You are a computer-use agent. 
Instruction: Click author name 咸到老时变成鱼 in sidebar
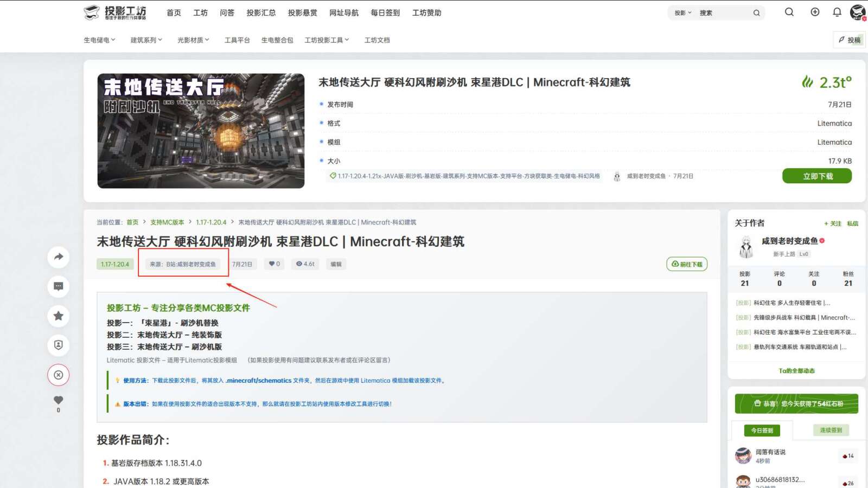[x=789, y=241]
